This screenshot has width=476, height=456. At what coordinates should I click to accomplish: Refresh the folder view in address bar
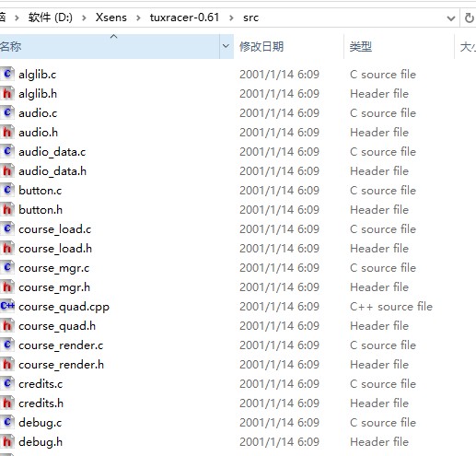coord(469,18)
